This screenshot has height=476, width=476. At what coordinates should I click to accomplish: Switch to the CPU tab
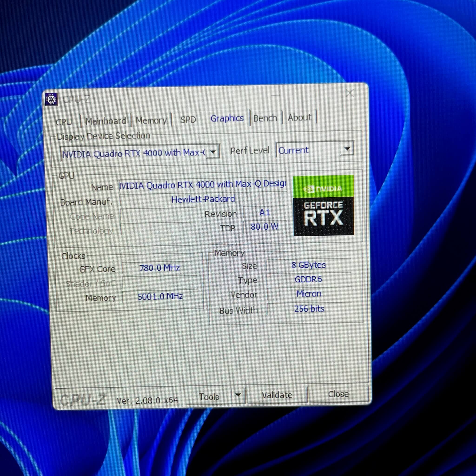[x=64, y=122]
